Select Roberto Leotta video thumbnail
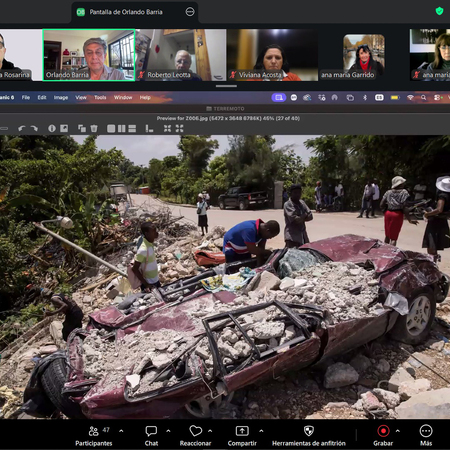This screenshot has width=450, height=450. coord(181,55)
